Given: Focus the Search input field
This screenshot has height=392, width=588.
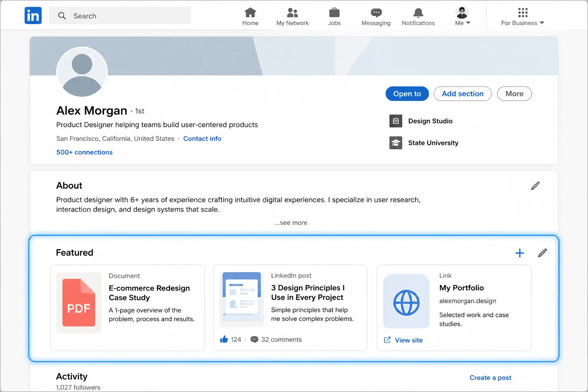Looking at the screenshot, I should click(x=120, y=16).
